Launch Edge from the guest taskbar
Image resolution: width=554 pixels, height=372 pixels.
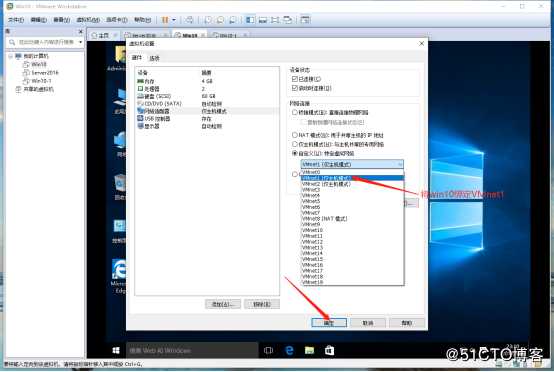click(x=289, y=350)
